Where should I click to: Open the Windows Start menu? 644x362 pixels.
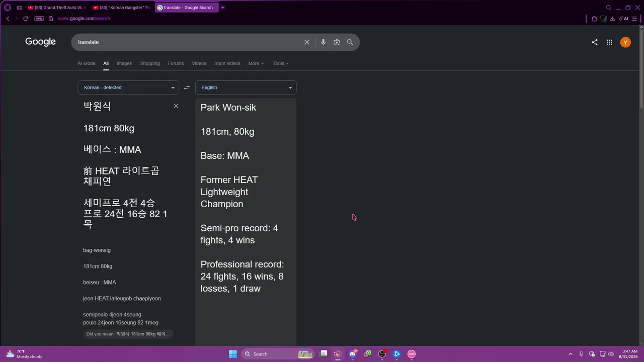233,354
